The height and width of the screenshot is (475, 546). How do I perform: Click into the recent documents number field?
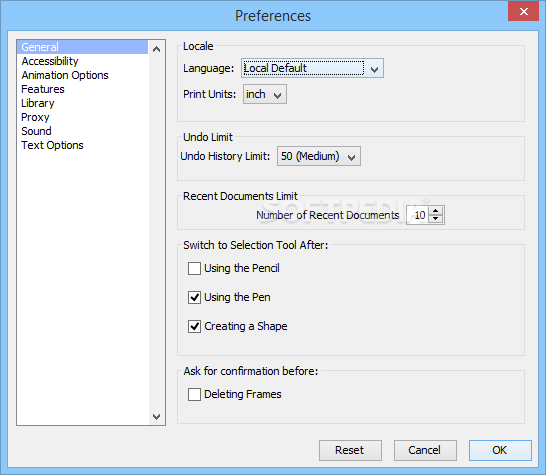tap(418, 215)
